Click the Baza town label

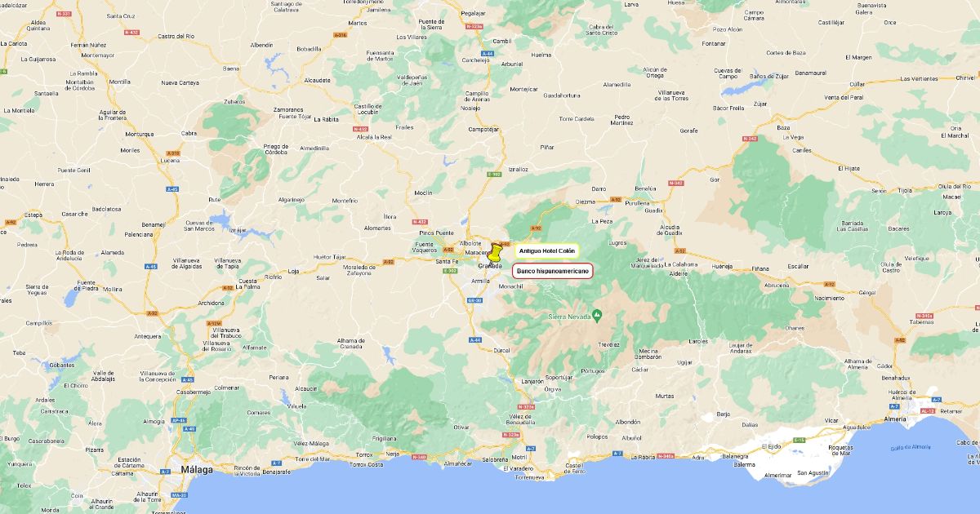click(x=784, y=127)
